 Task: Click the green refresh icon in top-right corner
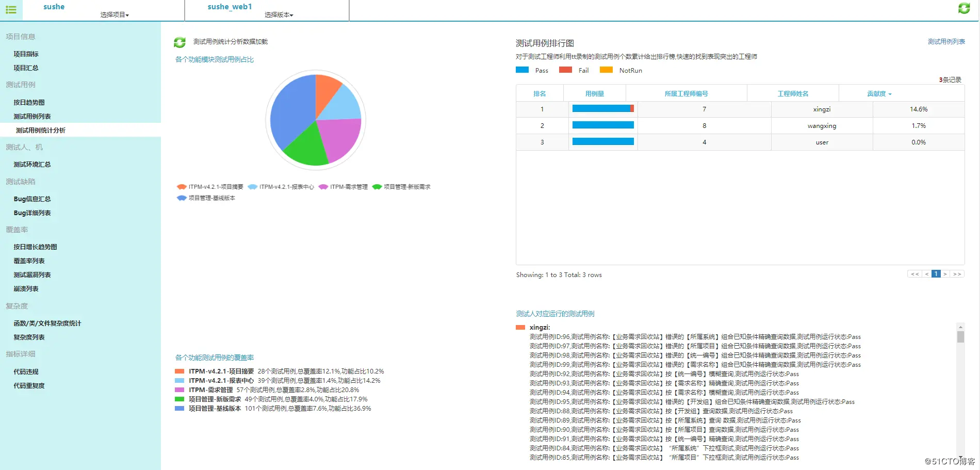pyautogui.click(x=964, y=8)
